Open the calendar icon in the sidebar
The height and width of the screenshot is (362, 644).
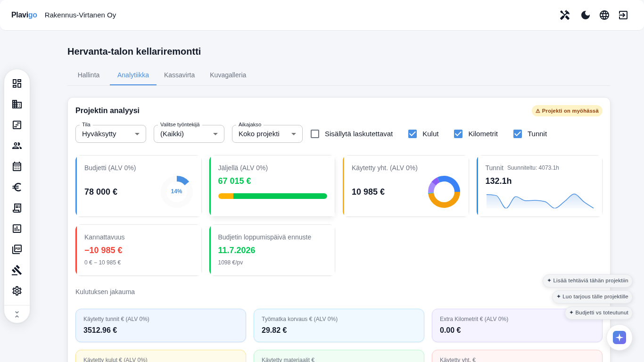click(17, 166)
